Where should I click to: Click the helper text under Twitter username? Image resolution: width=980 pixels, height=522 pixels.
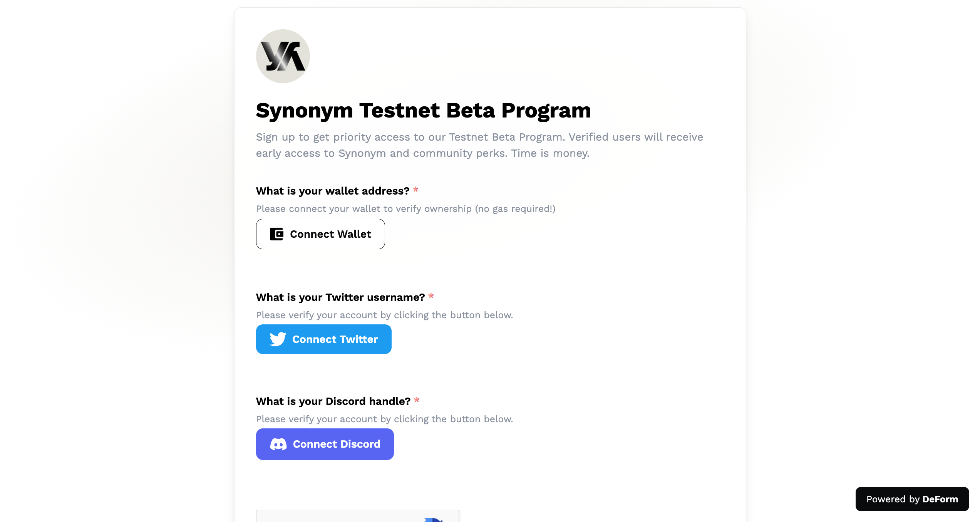(384, 315)
